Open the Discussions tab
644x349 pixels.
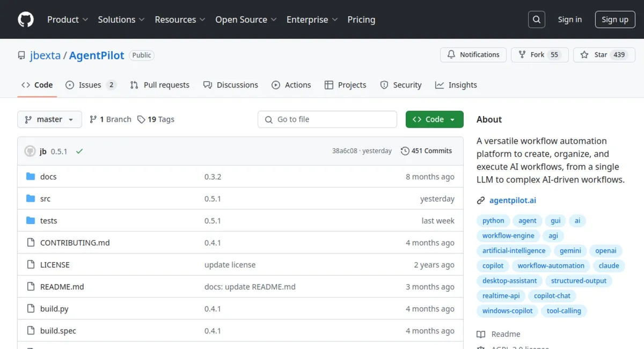pyautogui.click(x=231, y=85)
